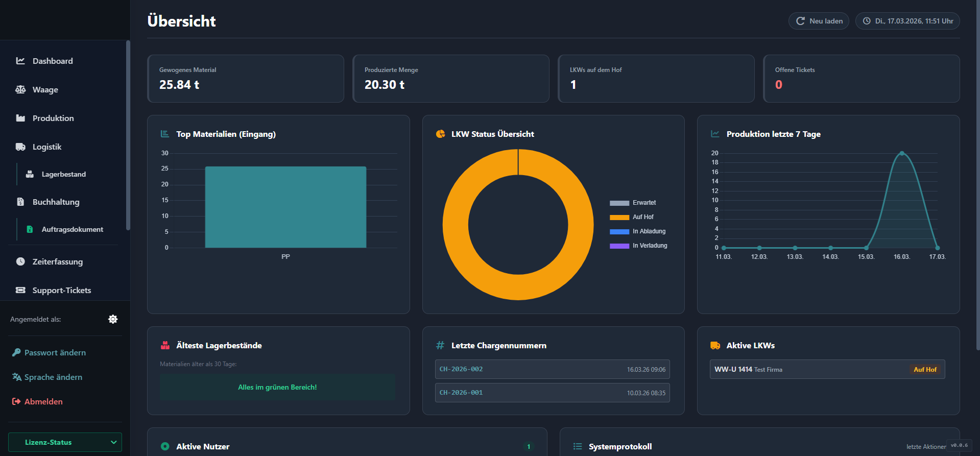
Task: Click the Lagerbestand boxes icon
Action: coord(30,174)
